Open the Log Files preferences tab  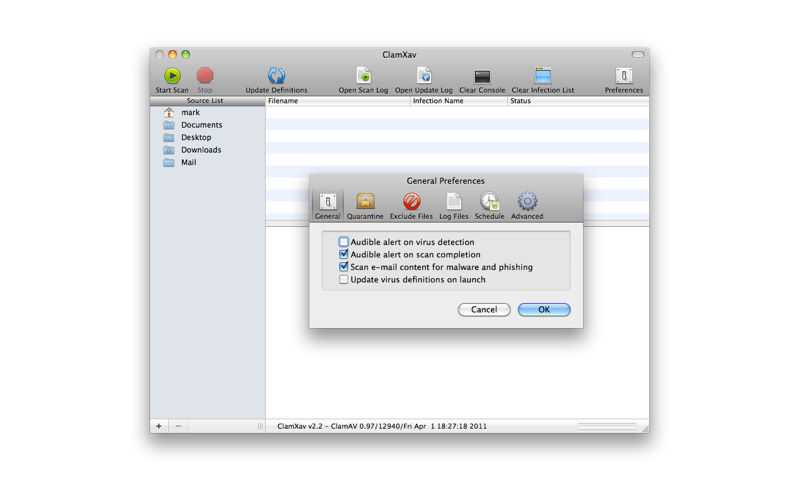(454, 206)
